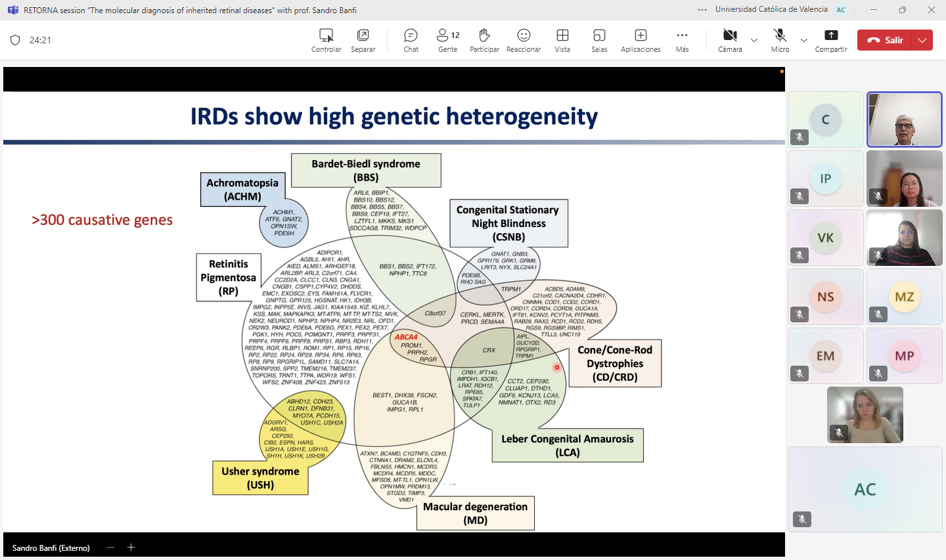Open Salas breakout rooms
Image resolution: width=946 pixels, height=560 pixels.
tap(599, 40)
